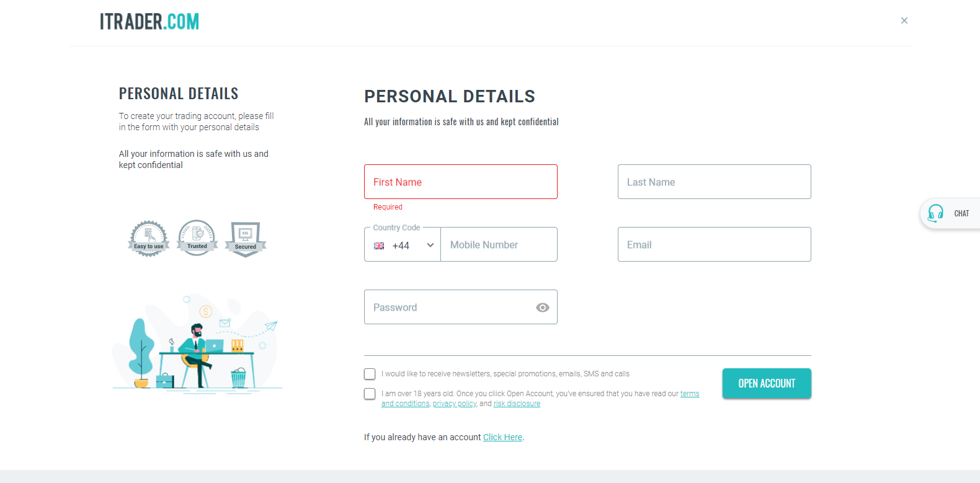Click 'Click Here' to log in

[x=502, y=437]
